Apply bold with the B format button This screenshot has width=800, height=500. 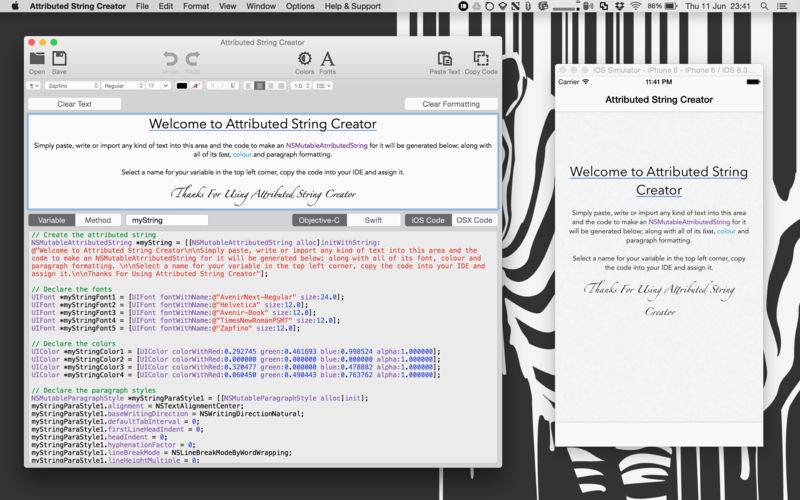(212, 86)
